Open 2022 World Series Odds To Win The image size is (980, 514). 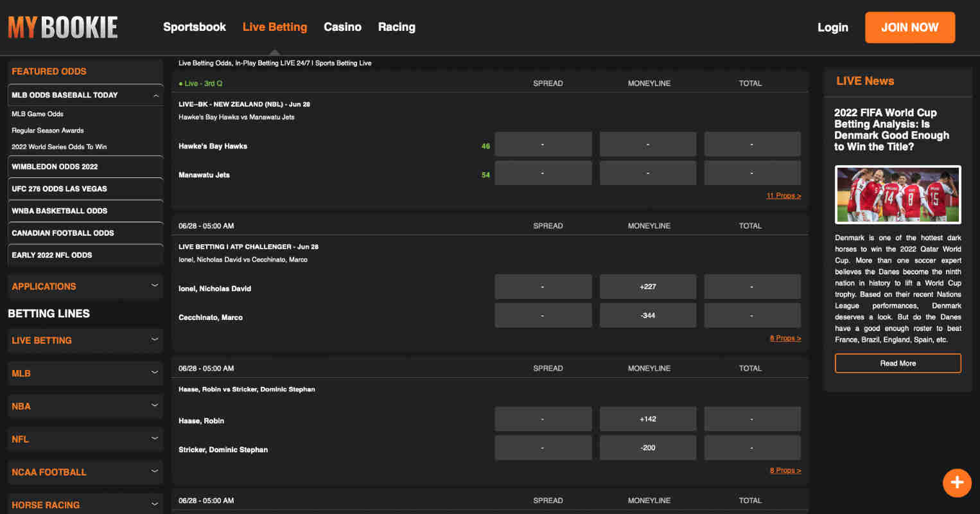coord(59,146)
